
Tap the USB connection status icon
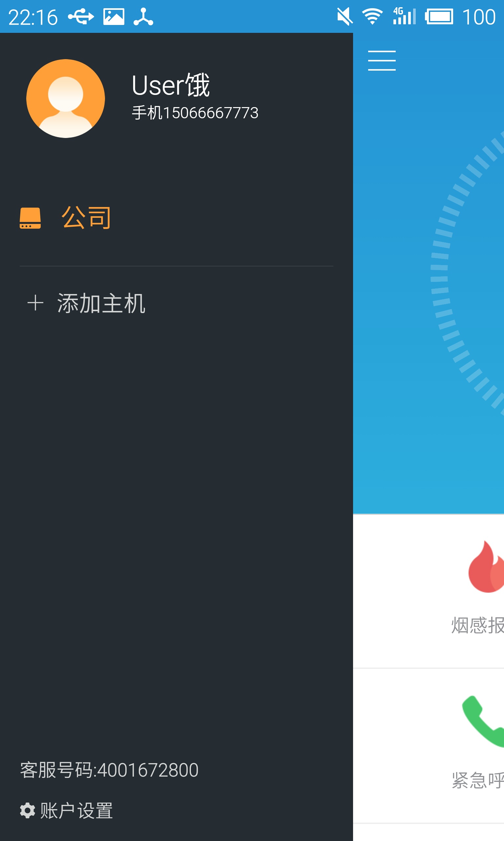tap(81, 17)
